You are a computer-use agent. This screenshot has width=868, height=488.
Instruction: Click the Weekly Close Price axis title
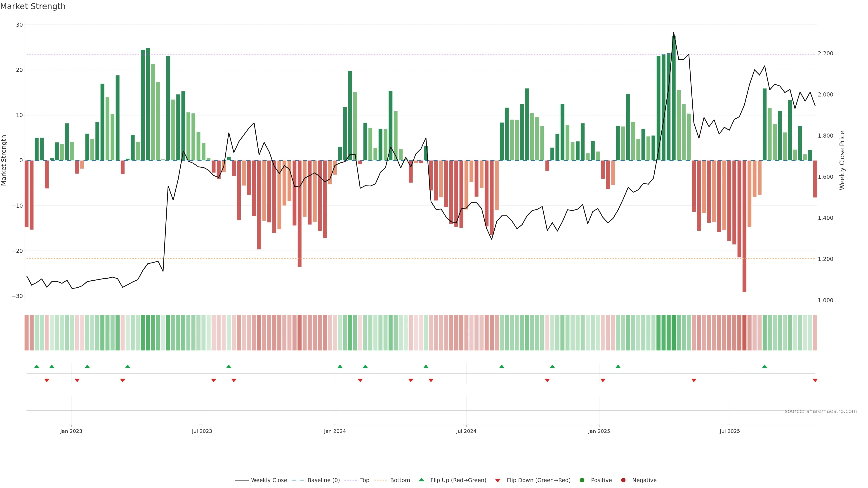pos(842,160)
